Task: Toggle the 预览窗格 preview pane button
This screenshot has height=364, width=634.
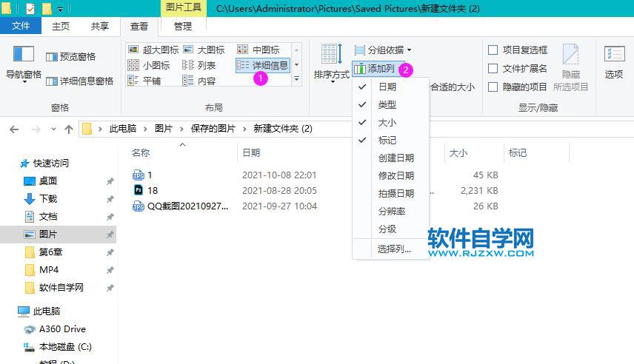Action: click(71, 56)
